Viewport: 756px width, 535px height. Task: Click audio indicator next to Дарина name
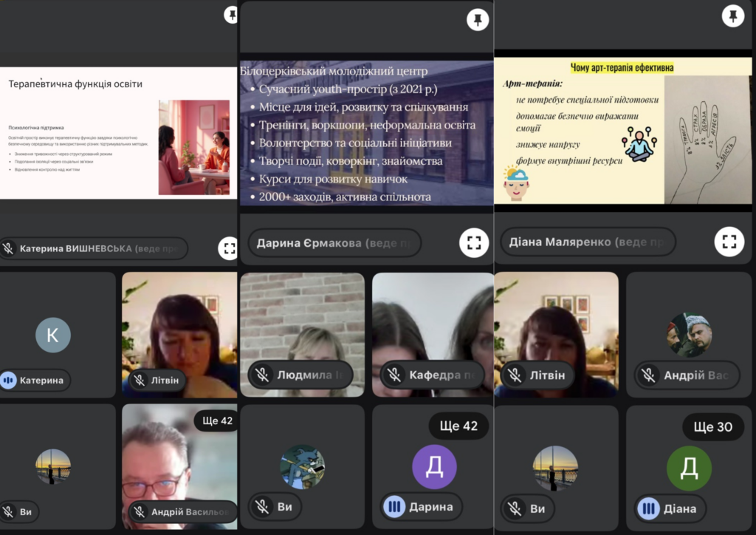tap(394, 507)
